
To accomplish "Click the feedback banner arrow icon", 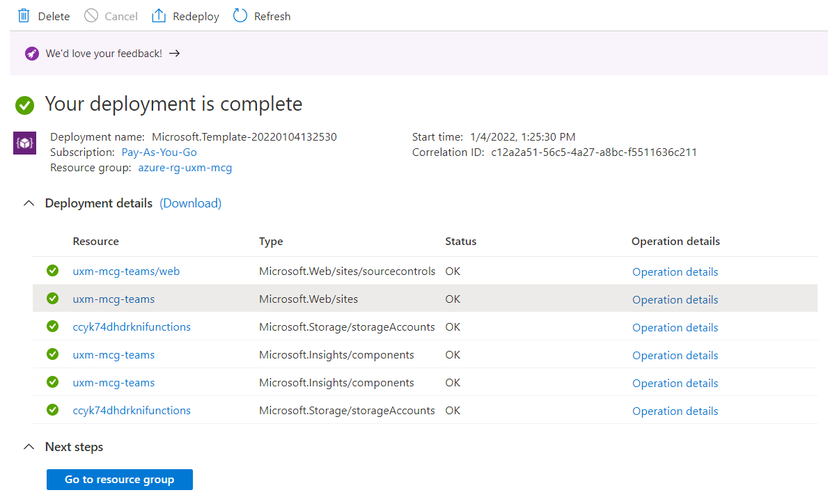I will click(x=174, y=53).
